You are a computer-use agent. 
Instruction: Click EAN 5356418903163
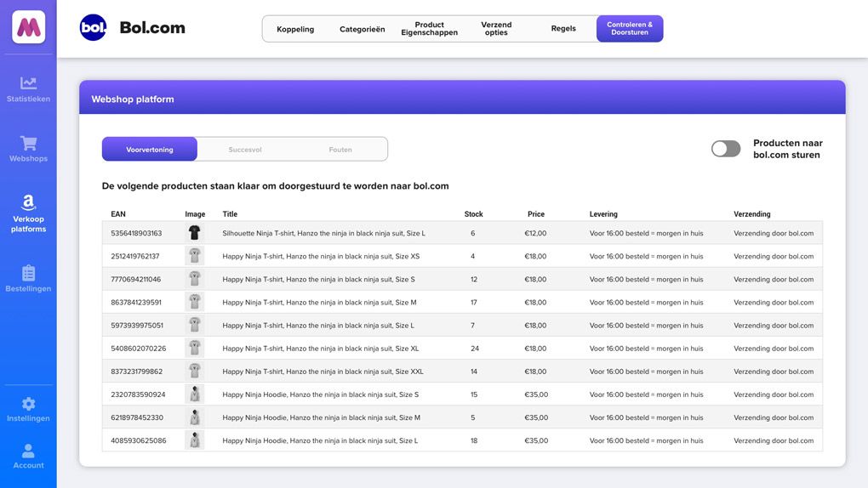coord(136,234)
